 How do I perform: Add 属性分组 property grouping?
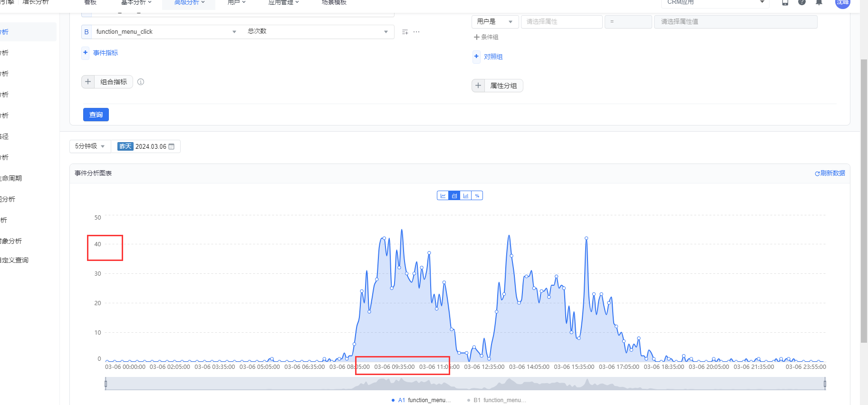(497, 86)
